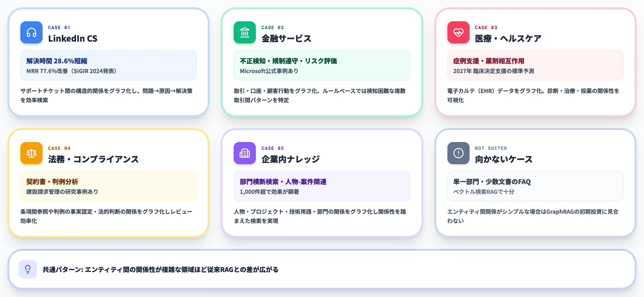The image size is (644, 297).
Task: Click the LinkedIn CS description about サポートチケット
Action: pos(106,96)
